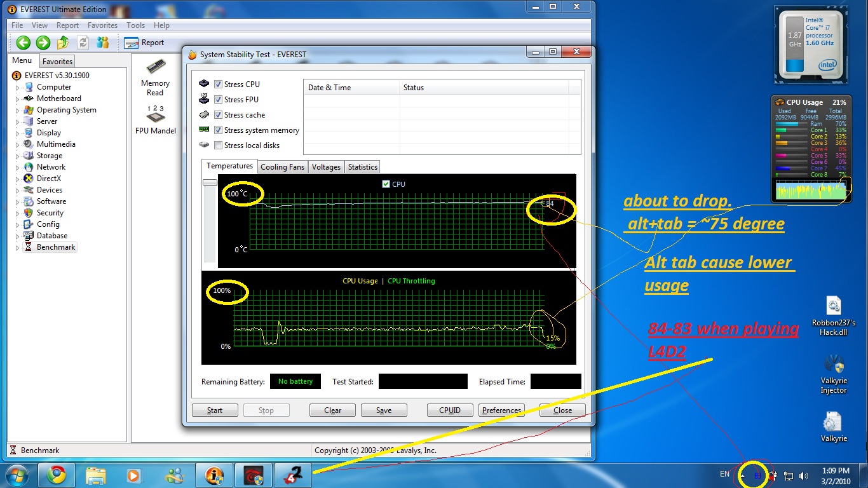Click the CPUID button
This screenshot has height=488, width=868.
(x=450, y=410)
